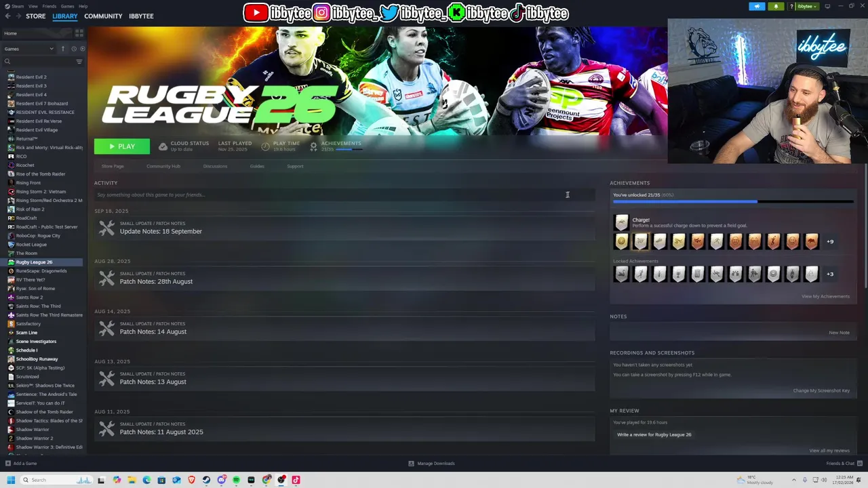Show the +3 more locked achievements

click(x=830, y=274)
